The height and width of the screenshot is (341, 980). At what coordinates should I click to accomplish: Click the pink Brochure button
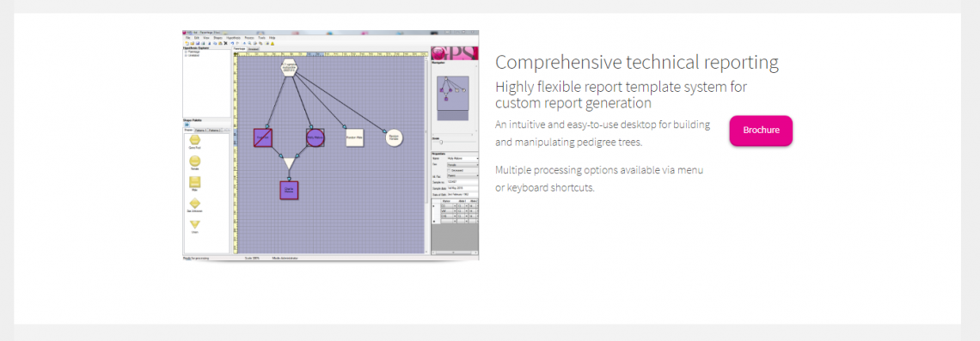pyautogui.click(x=761, y=131)
